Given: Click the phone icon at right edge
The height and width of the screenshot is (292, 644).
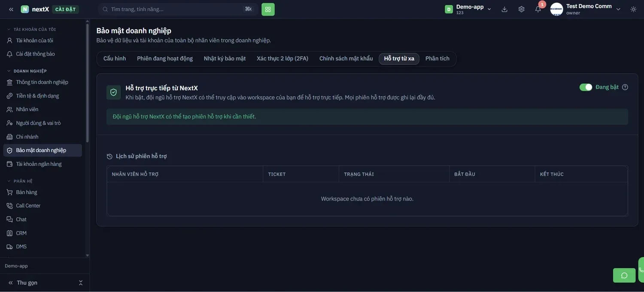Looking at the screenshot, I should click(x=641, y=270).
